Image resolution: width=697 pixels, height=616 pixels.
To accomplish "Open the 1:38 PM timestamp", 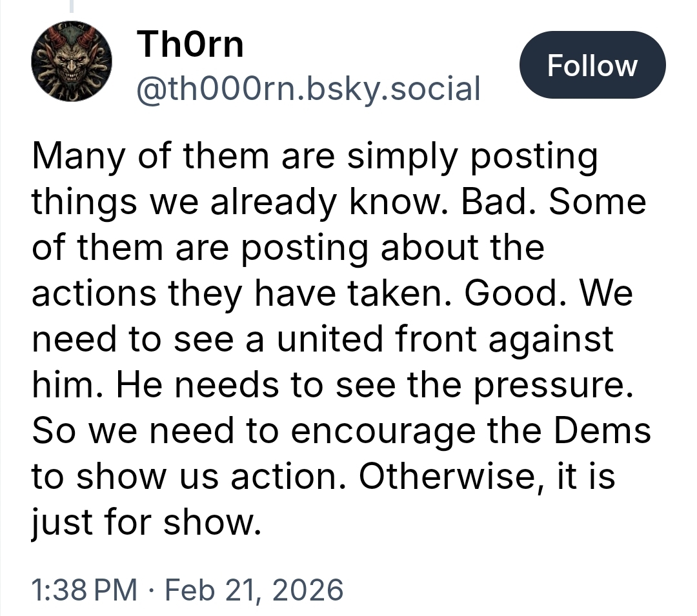I will click(x=84, y=590).
